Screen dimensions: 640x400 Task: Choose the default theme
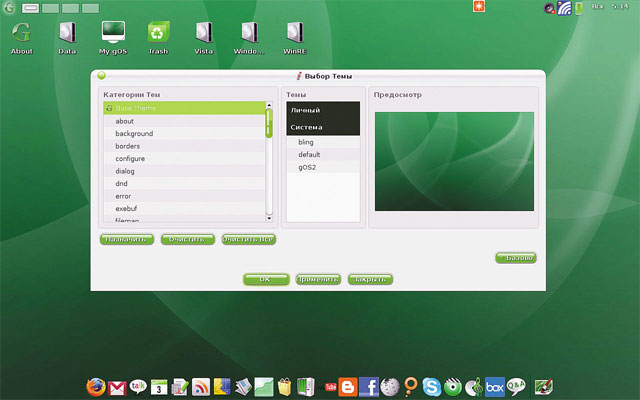(323, 154)
